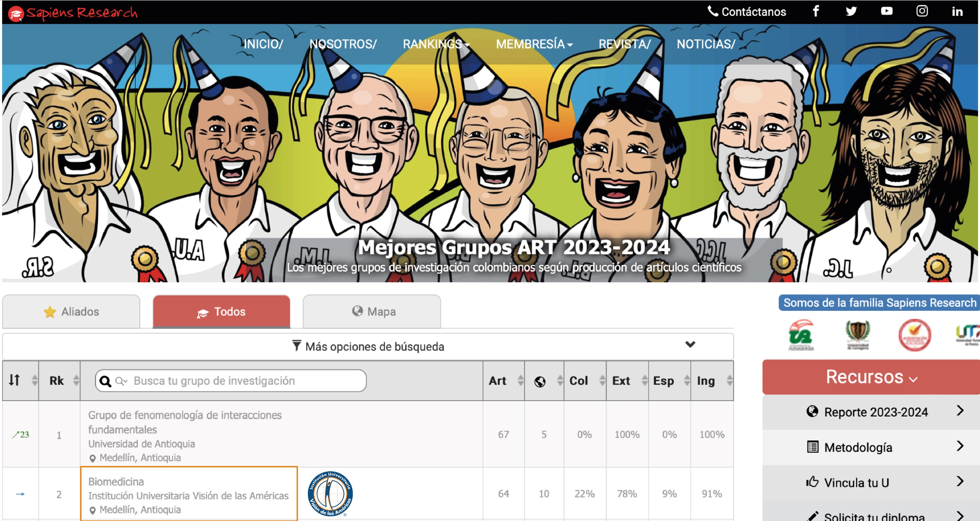Open the red acreditación seal logo
Image resolution: width=980 pixels, height=521 pixels.
pos(915,335)
